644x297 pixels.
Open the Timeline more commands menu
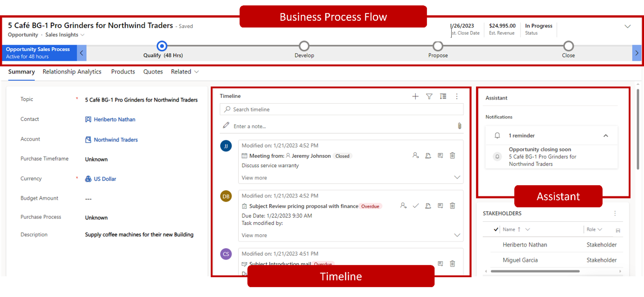coord(457,96)
